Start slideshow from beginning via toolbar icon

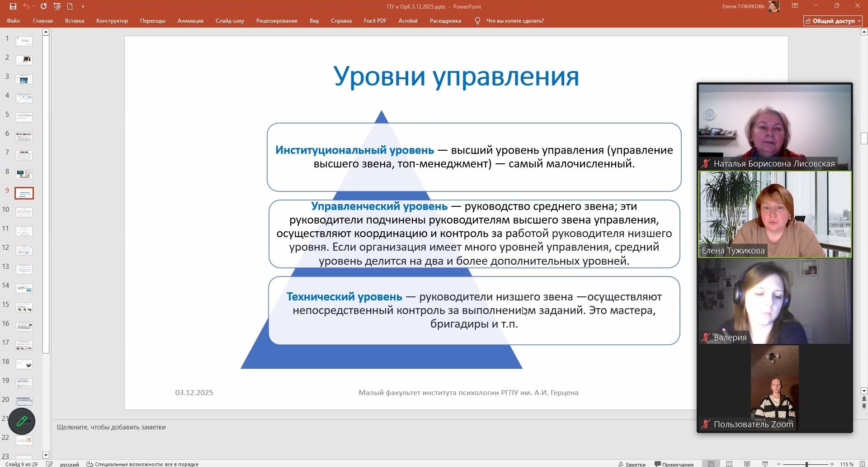click(57, 6)
